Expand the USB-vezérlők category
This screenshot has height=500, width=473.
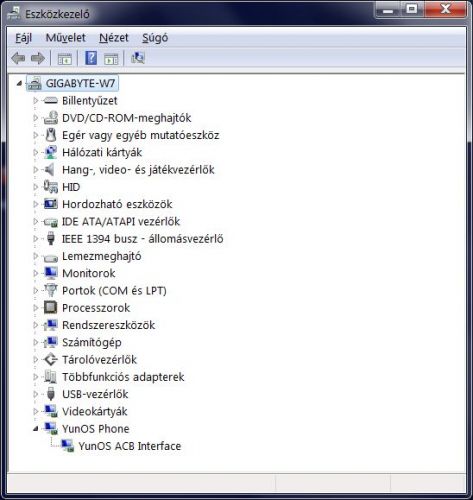point(36,394)
